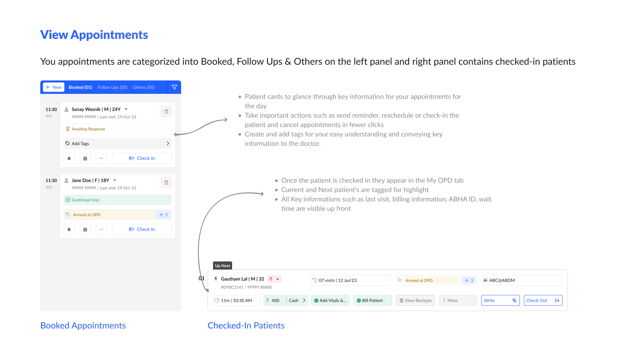644x362 pixels.
Task: Click the Bill Patient button
Action: point(373,300)
